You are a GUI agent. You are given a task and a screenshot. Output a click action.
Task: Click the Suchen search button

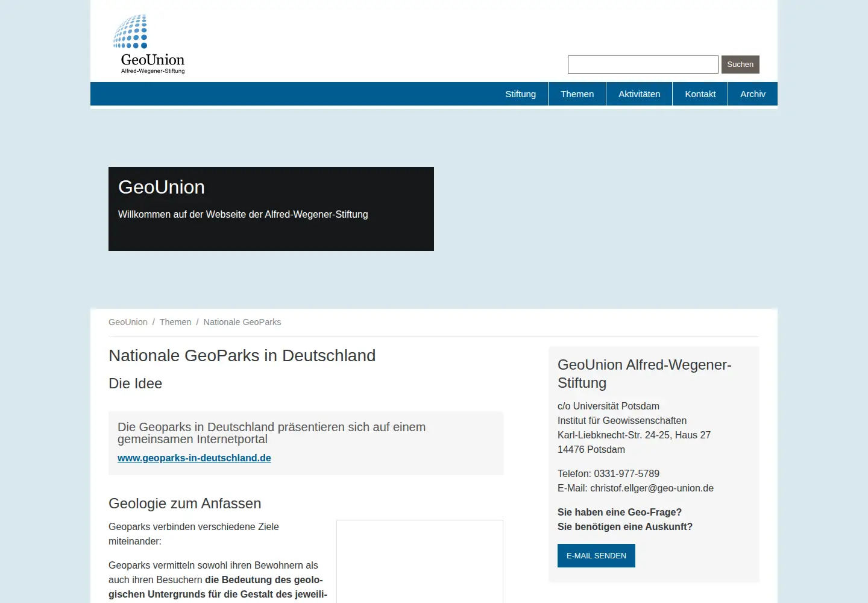point(740,65)
